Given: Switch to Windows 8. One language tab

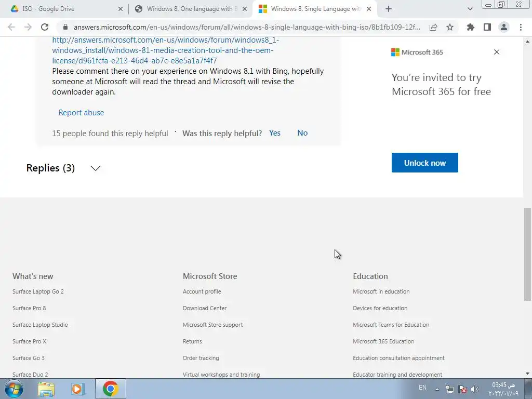Looking at the screenshot, I should [190, 9].
